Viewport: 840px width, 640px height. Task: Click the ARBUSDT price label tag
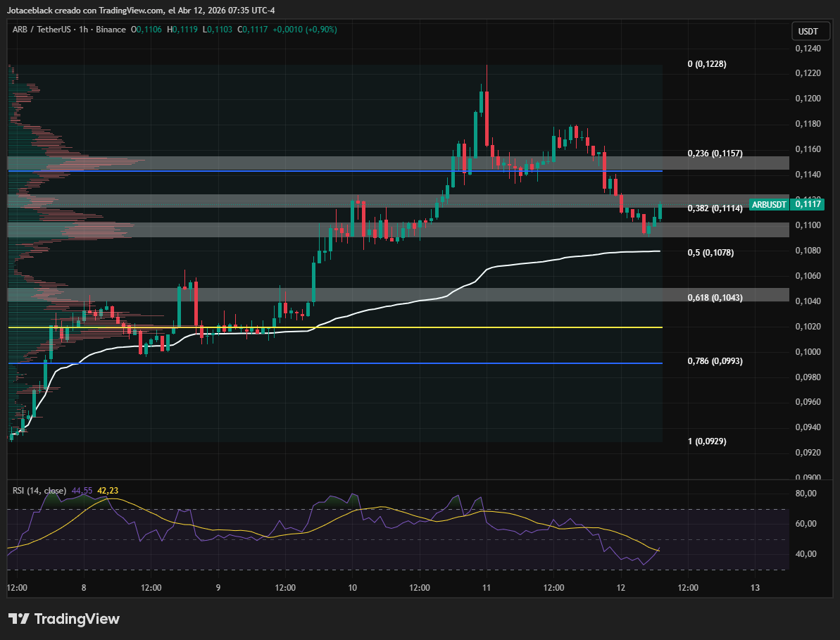pos(769,204)
